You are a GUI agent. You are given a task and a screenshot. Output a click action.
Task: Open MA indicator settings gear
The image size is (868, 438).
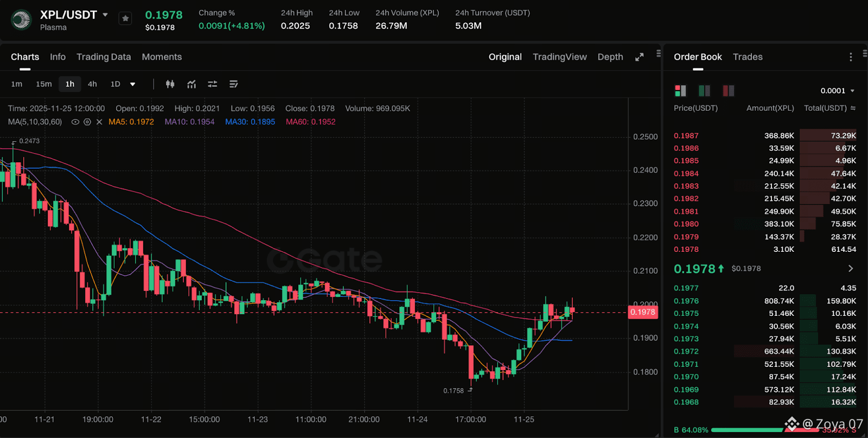pyautogui.click(x=87, y=122)
